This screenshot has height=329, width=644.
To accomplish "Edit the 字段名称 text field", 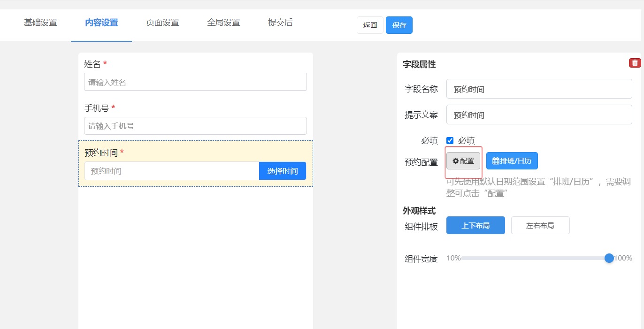I will point(539,89).
